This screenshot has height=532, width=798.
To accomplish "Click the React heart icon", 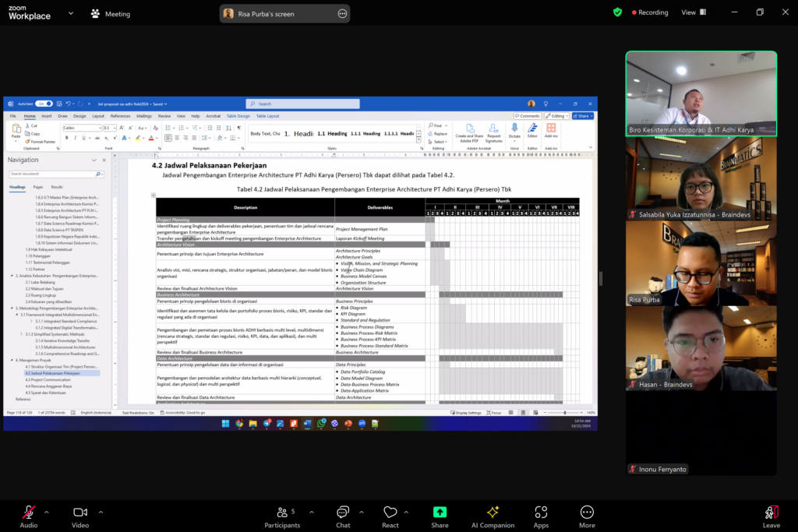I will pos(390,513).
